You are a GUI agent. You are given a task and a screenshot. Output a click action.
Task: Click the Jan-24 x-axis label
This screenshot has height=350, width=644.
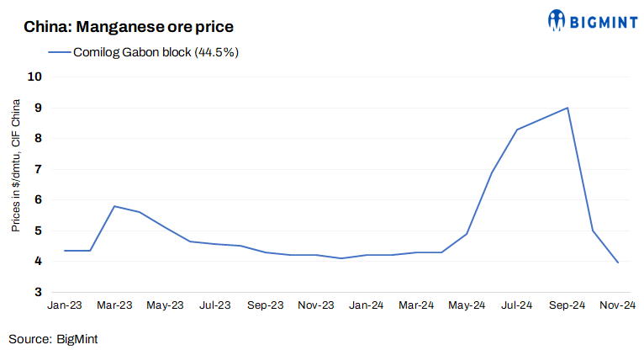click(367, 305)
